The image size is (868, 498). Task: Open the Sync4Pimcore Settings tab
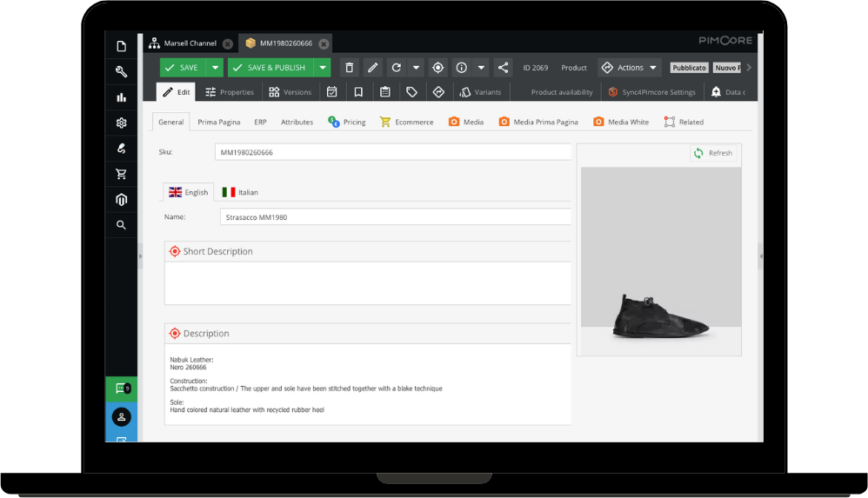[x=651, y=92]
